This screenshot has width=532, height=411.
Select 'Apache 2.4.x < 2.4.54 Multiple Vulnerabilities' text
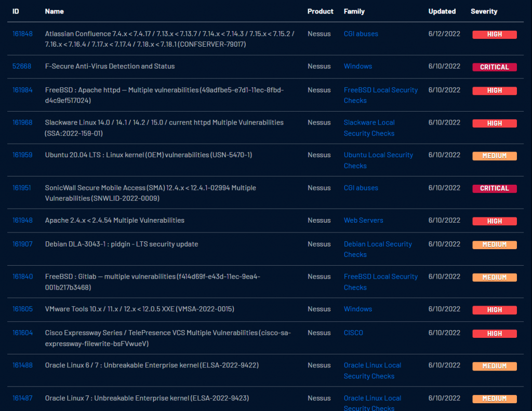click(x=115, y=220)
